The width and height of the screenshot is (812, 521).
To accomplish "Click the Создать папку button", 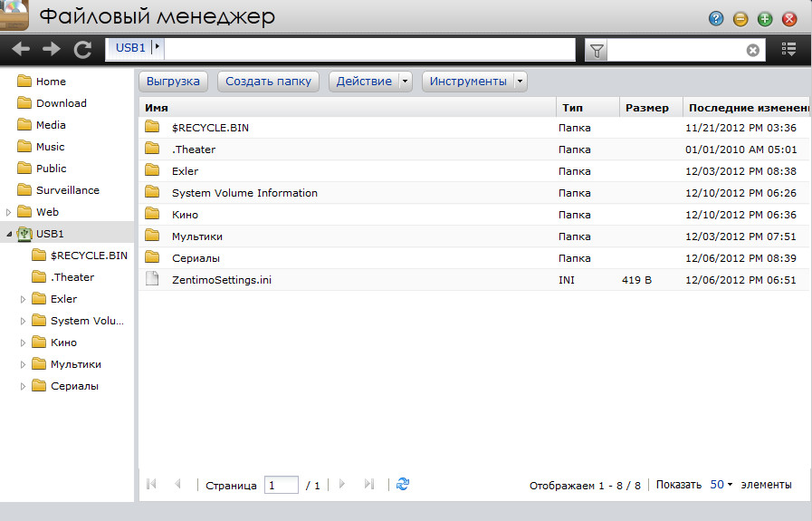I will [268, 82].
